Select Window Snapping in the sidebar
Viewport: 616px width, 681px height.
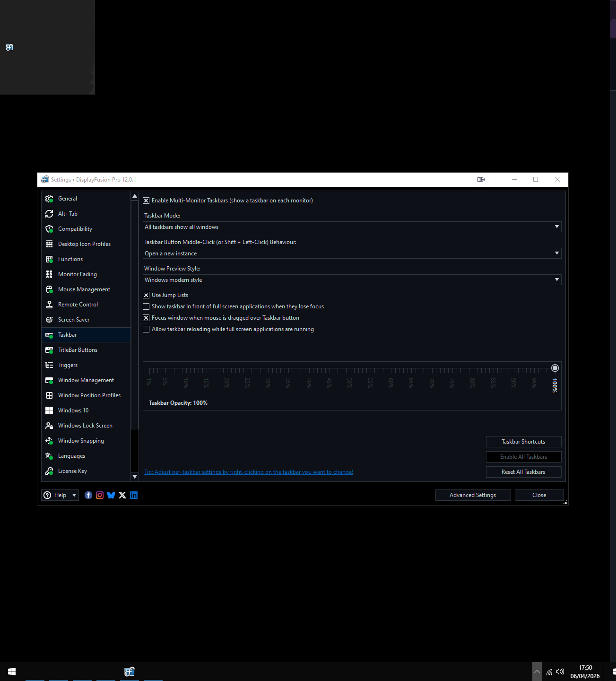pyautogui.click(x=81, y=441)
